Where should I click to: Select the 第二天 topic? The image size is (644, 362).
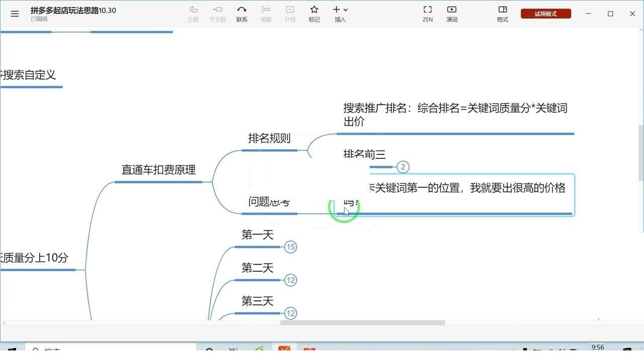(x=257, y=268)
